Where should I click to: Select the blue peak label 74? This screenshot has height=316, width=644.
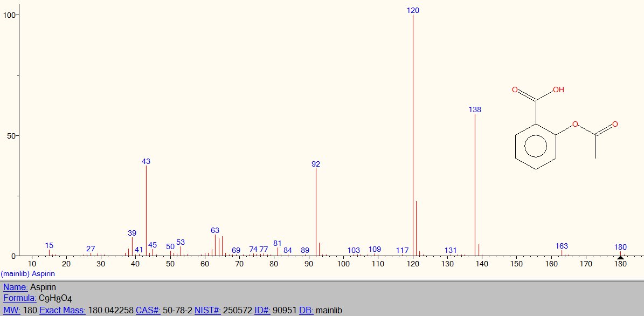pyautogui.click(x=253, y=250)
